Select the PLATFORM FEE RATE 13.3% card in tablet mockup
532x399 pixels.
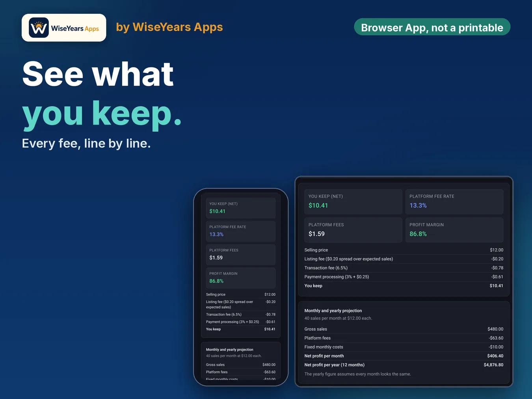point(454,201)
